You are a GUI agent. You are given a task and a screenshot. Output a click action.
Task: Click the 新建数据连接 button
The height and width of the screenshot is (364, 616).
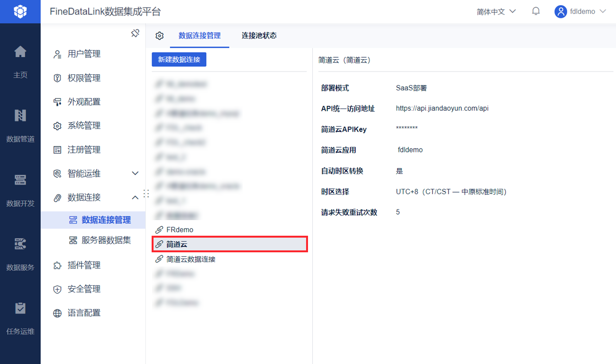(179, 60)
